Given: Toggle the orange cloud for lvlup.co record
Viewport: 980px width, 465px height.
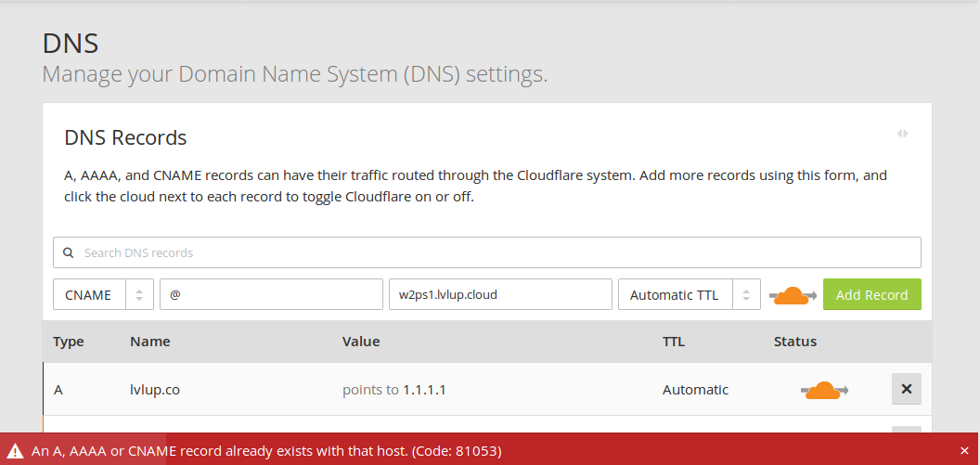Looking at the screenshot, I should tap(823, 390).
